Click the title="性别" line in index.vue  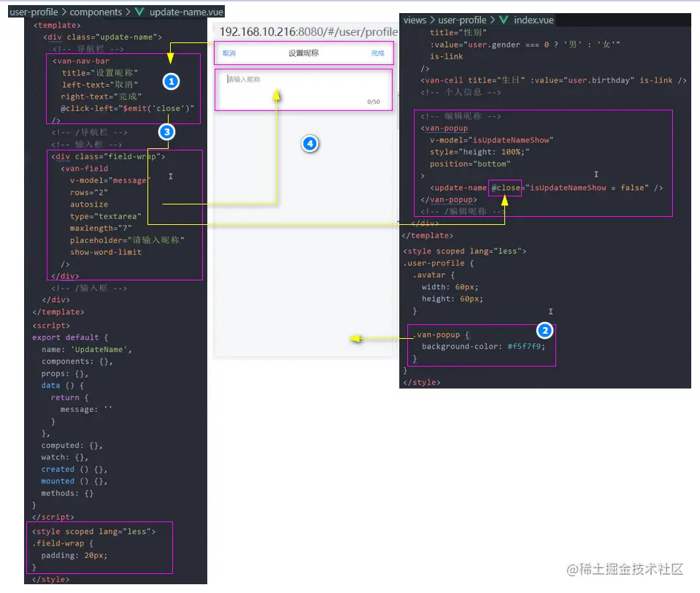tap(458, 32)
